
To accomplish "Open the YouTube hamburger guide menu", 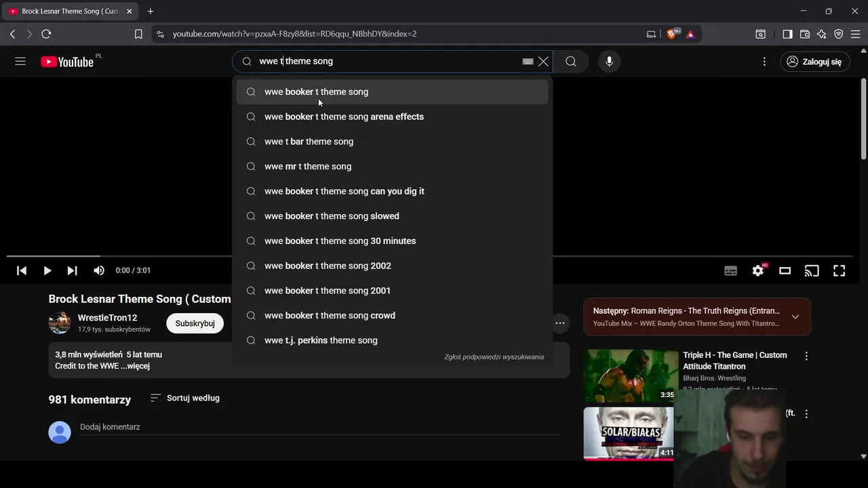I will [x=20, y=61].
